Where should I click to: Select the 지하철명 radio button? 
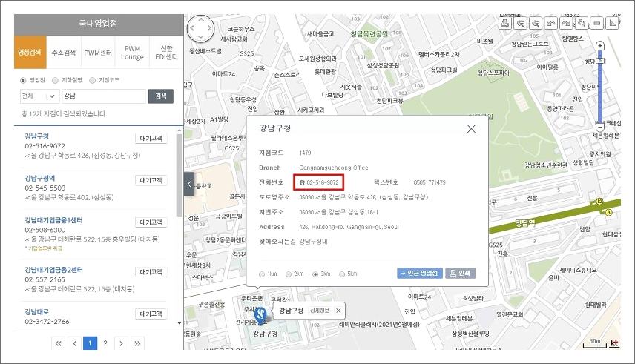pos(56,80)
